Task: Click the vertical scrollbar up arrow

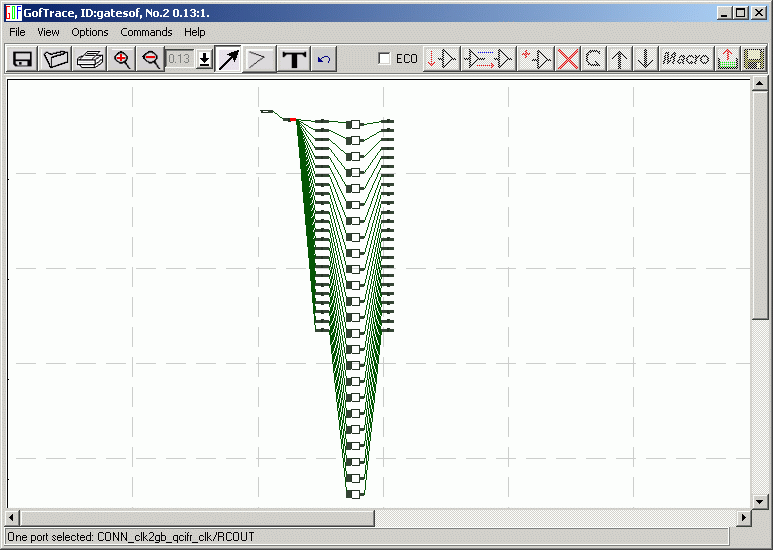Action: 759,84
